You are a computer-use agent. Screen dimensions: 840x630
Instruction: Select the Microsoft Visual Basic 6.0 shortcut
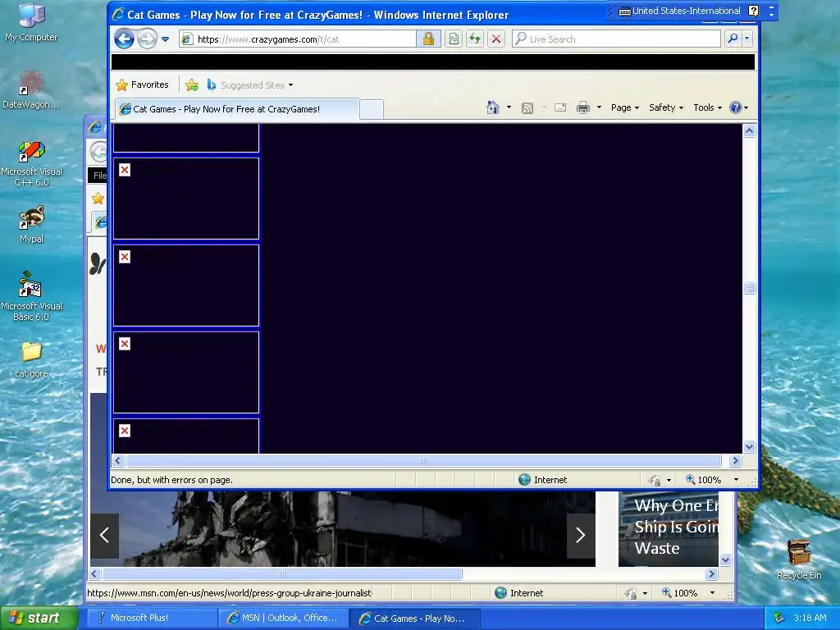click(31, 296)
